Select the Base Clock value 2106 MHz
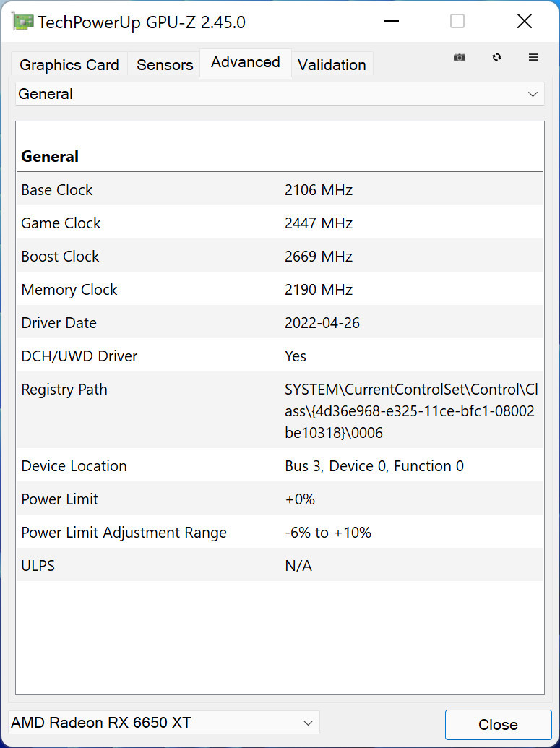560x748 pixels. pyautogui.click(x=319, y=190)
